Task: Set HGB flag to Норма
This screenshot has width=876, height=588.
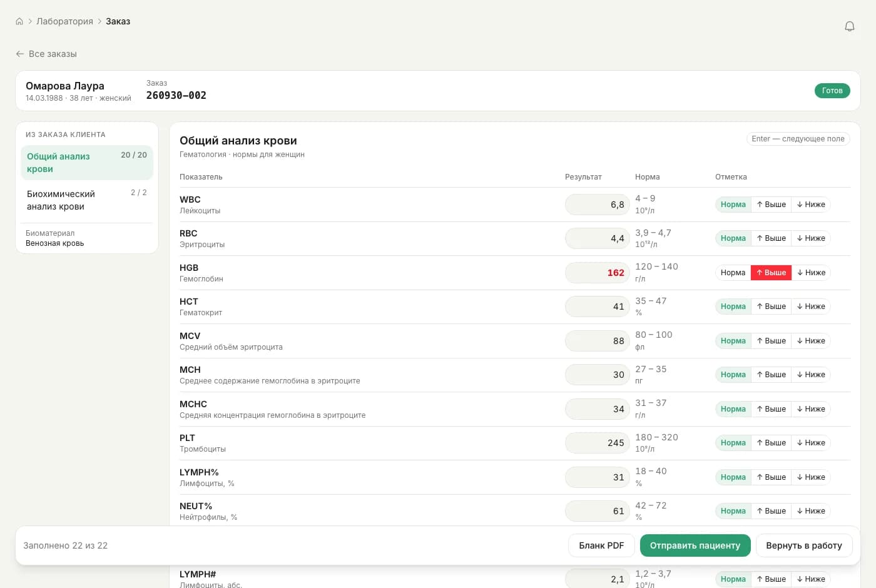Action: tap(733, 273)
